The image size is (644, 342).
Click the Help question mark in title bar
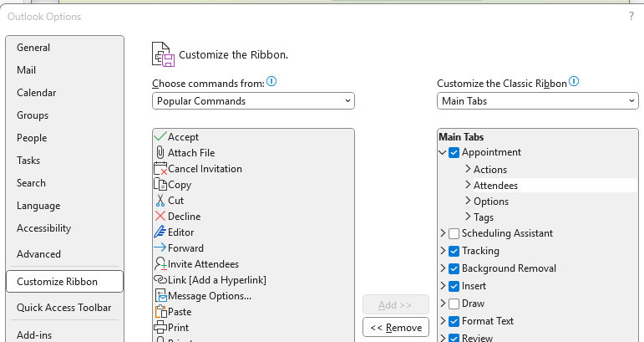(631, 16)
